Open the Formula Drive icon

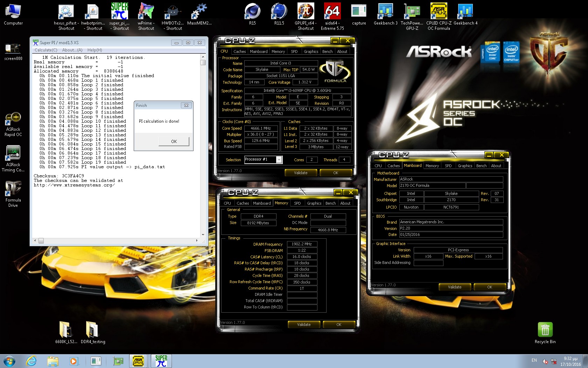[13, 194]
